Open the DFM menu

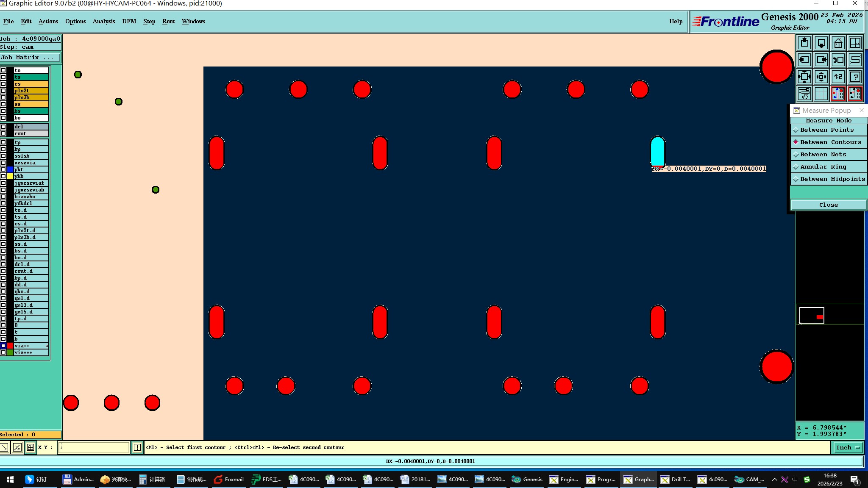coord(129,21)
